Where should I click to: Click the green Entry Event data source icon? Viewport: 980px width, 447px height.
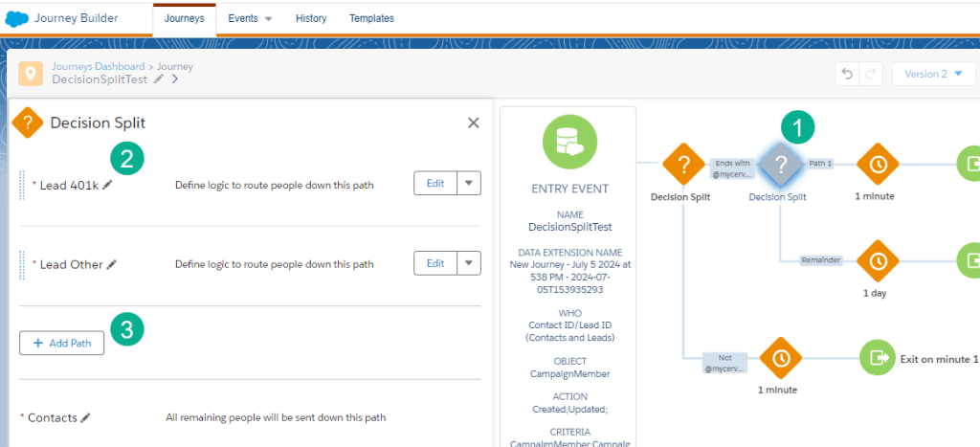click(568, 142)
